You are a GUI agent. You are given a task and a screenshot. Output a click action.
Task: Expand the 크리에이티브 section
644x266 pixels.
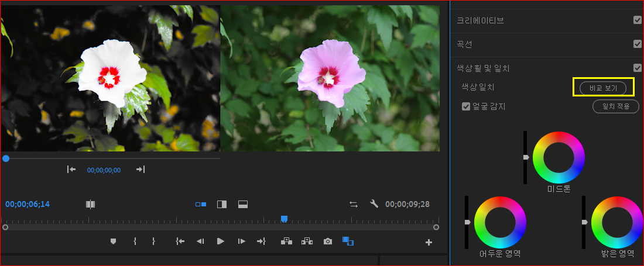click(480, 20)
